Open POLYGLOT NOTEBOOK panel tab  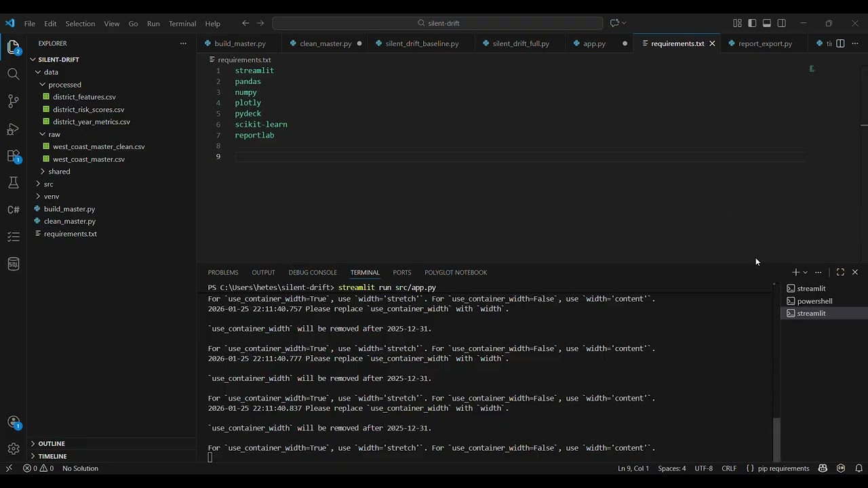click(456, 272)
